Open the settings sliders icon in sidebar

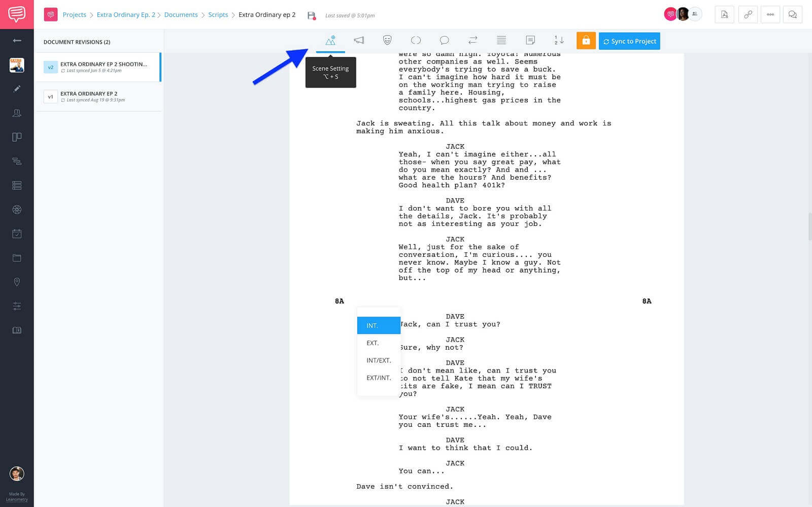coord(17,306)
